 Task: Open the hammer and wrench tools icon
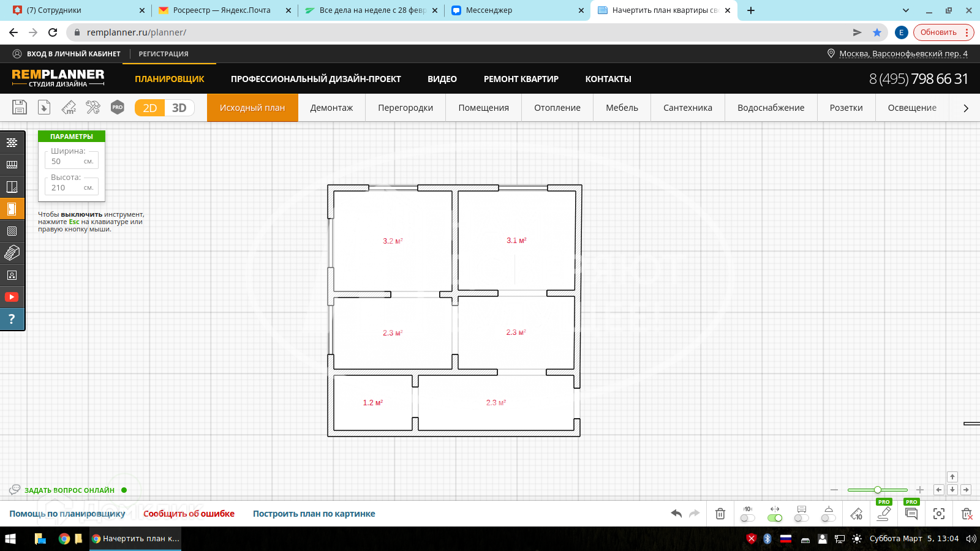[x=93, y=107]
